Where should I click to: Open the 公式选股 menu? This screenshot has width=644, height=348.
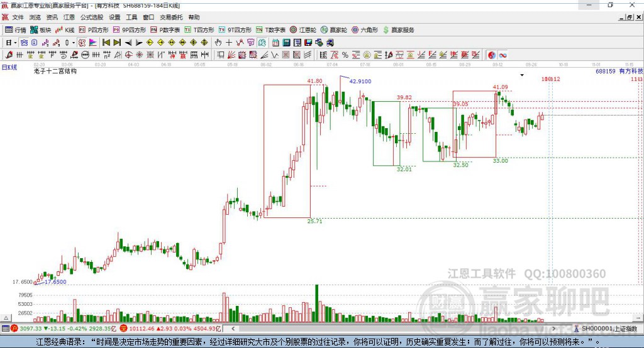tap(92, 17)
